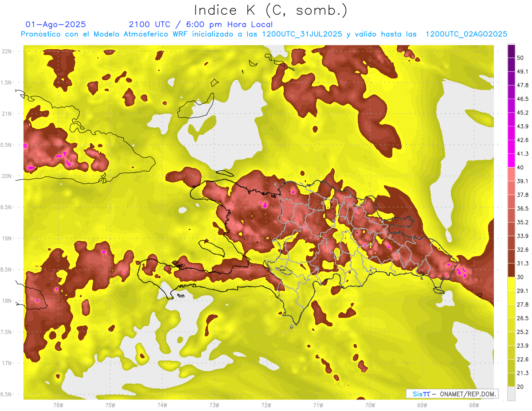The height and width of the screenshot is (411, 532).
Task: Click the initialization time "1200UTC_31JUL2025"
Action: [x=302, y=34]
